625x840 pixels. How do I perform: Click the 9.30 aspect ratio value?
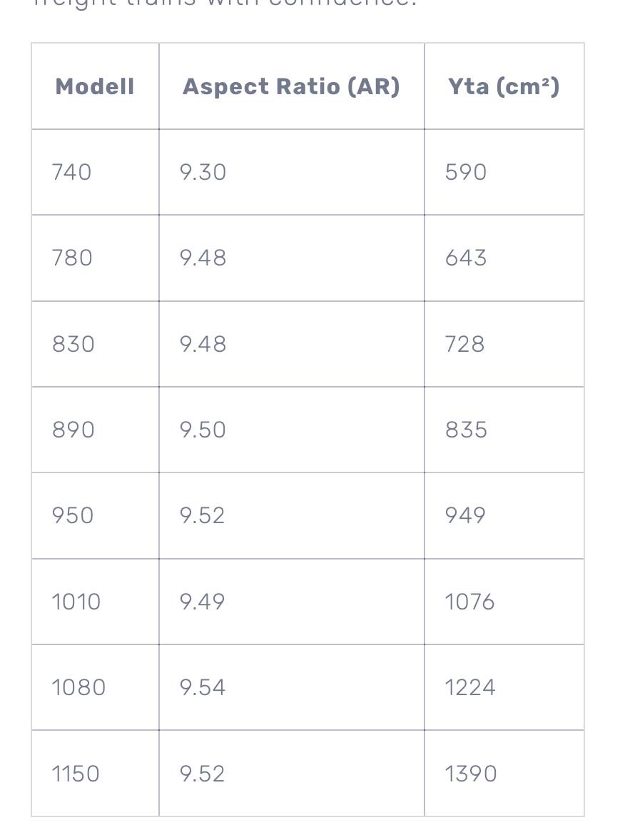tap(203, 172)
